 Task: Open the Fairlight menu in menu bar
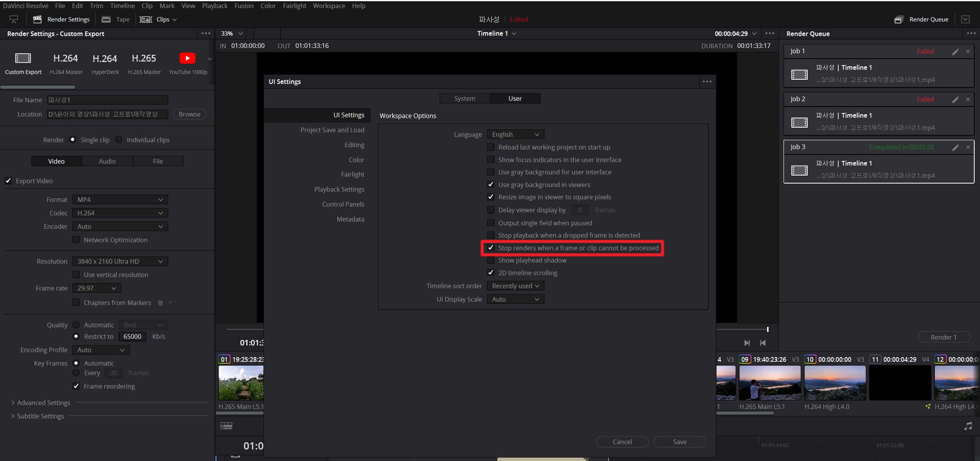tap(294, 6)
